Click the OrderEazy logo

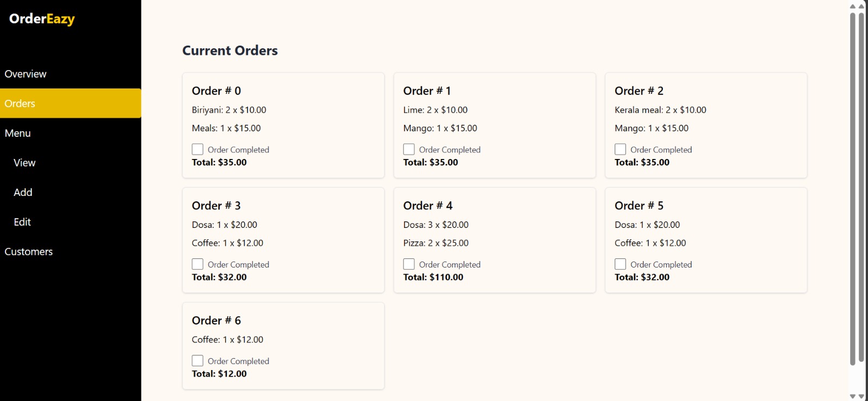pos(42,19)
